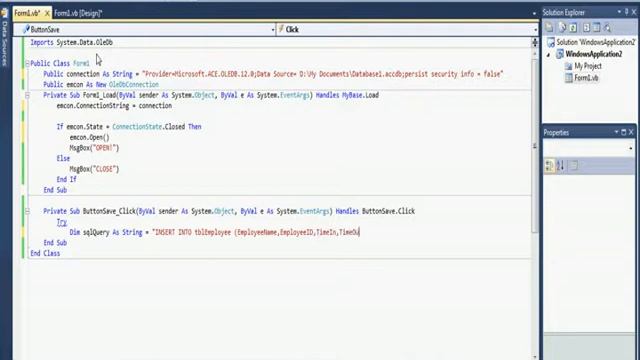Sort Properties panel alphabetically
Screen dimensions: 640x360
pyautogui.click(x=560, y=166)
